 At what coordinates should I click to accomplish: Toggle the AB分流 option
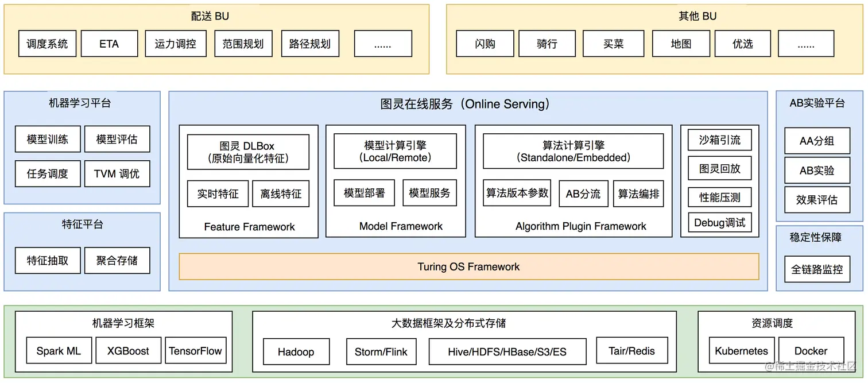pos(583,194)
